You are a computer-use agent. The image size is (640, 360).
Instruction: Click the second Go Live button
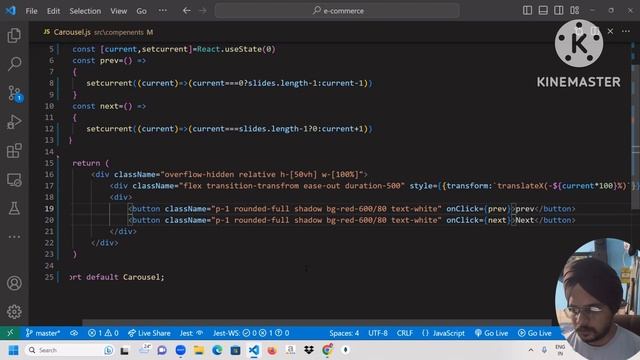(x=534, y=333)
